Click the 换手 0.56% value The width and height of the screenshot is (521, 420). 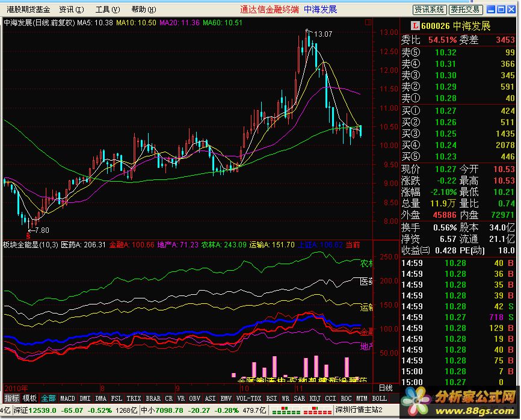coord(445,227)
